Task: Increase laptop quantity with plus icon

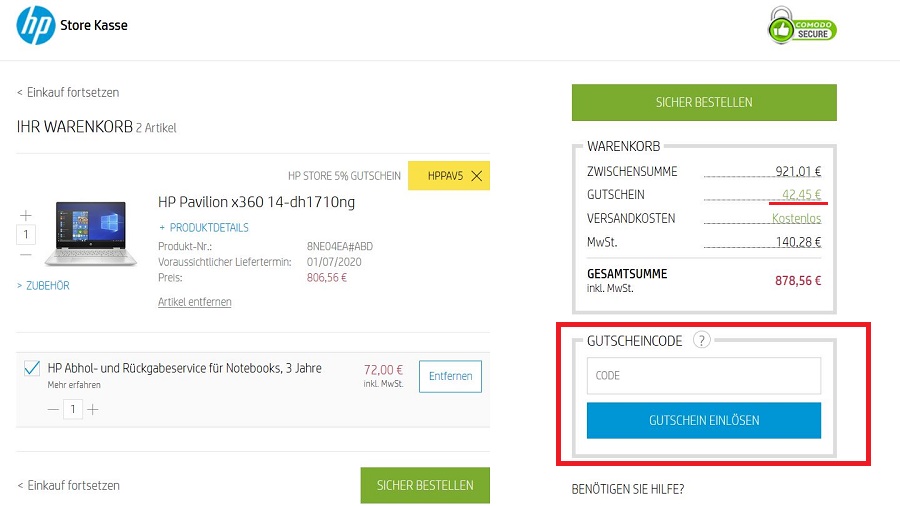Action: click(x=26, y=216)
